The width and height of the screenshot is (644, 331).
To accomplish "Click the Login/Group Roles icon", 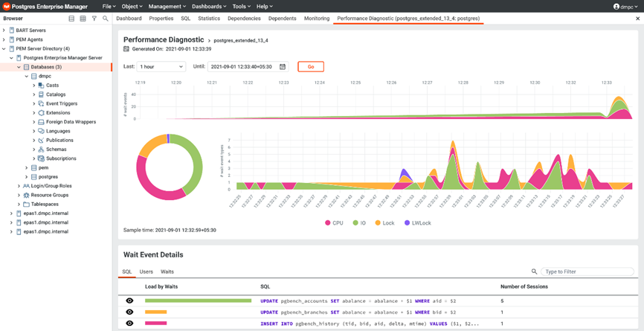I will point(27,186).
